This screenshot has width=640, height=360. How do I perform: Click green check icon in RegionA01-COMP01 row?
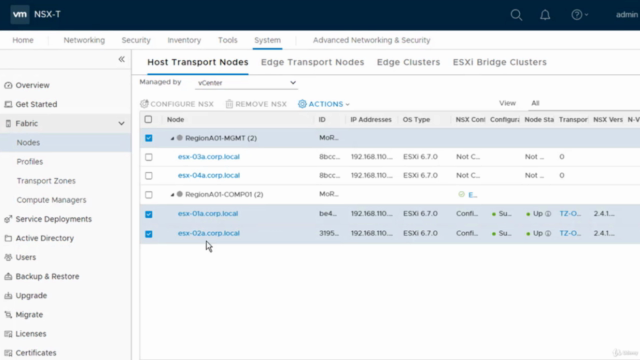coord(461,194)
